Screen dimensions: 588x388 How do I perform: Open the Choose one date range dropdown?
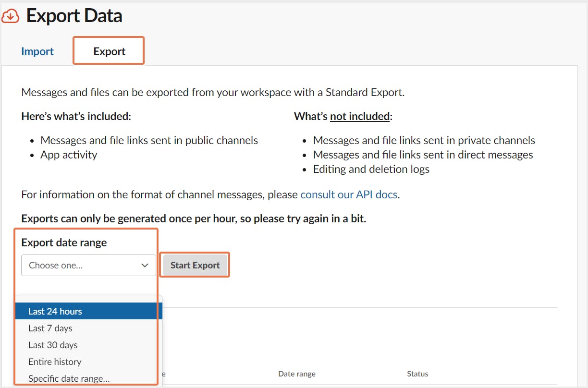tap(88, 265)
